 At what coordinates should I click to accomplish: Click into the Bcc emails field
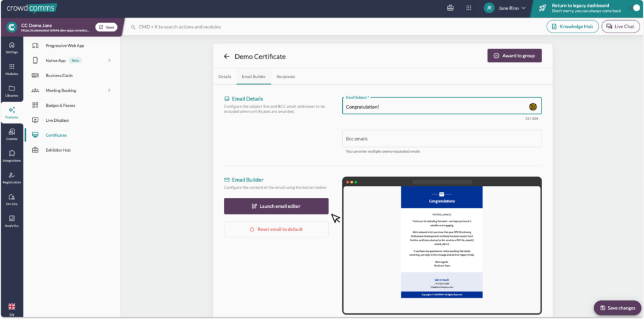coord(441,139)
